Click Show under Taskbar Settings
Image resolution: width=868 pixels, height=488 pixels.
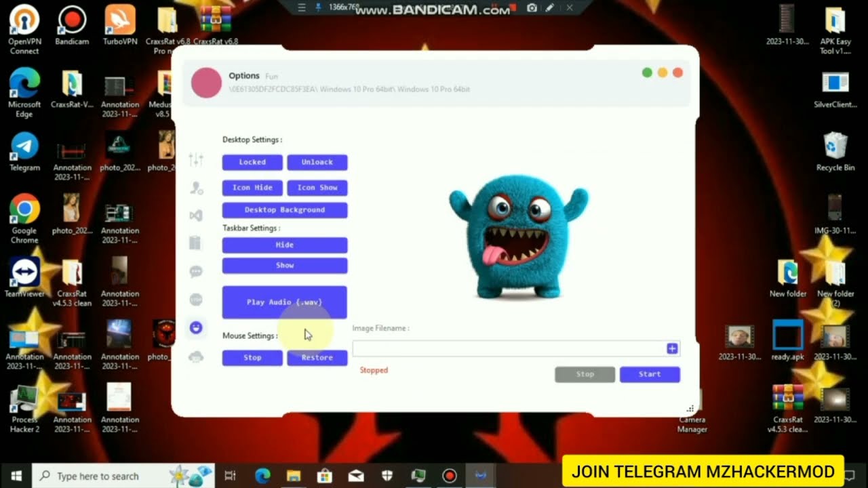(x=285, y=266)
